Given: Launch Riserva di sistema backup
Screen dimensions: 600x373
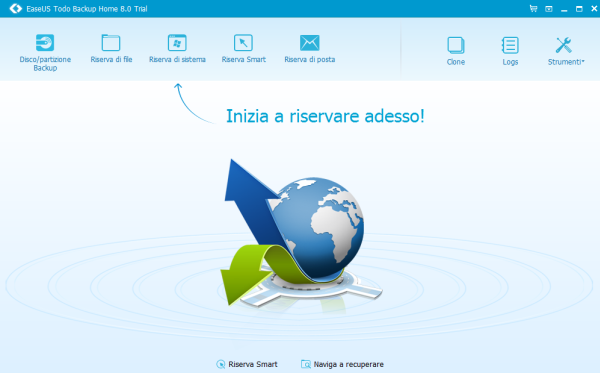Looking at the screenshot, I should [x=177, y=49].
